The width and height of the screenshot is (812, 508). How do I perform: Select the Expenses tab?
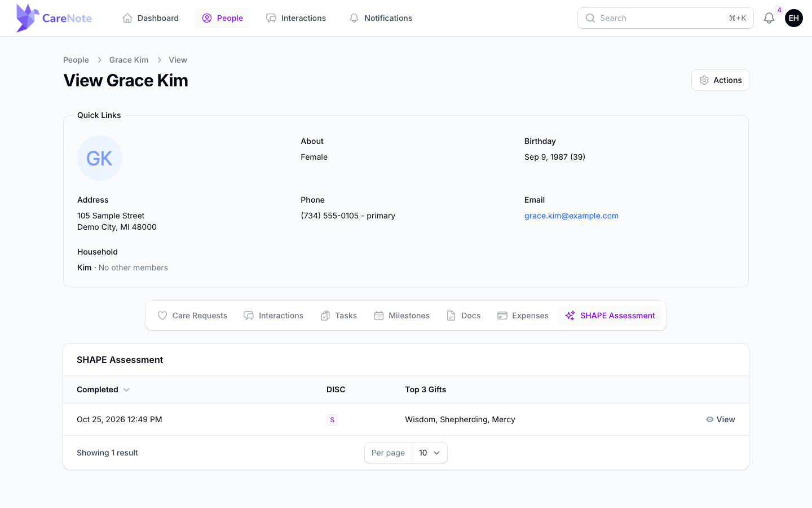click(x=523, y=316)
